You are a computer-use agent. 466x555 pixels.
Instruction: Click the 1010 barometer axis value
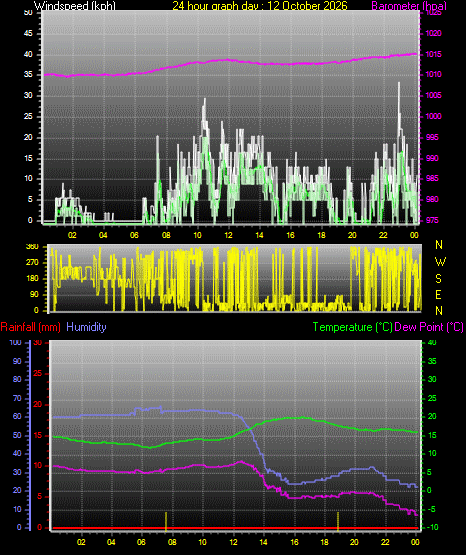pos(433,74)
